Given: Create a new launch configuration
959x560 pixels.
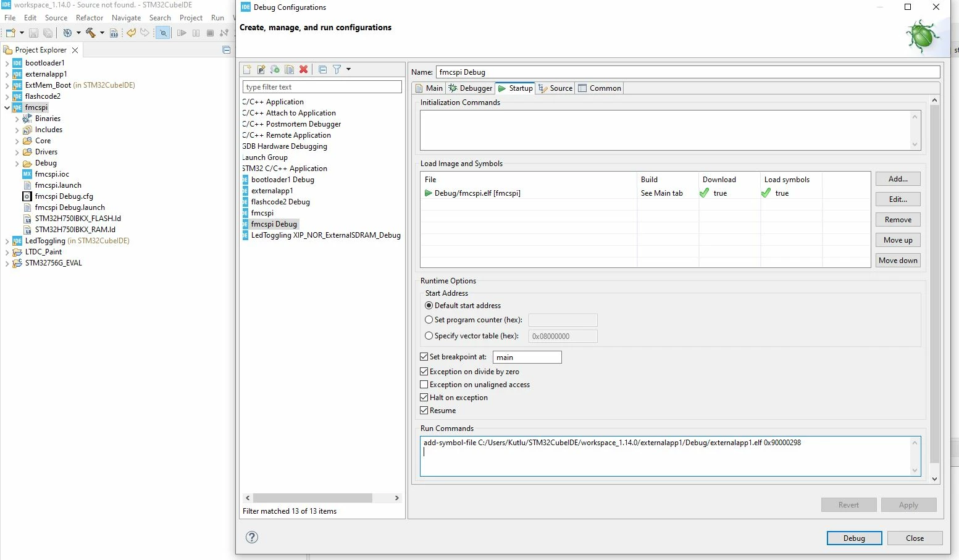Looking at the screenshot, I should (248, 70).
